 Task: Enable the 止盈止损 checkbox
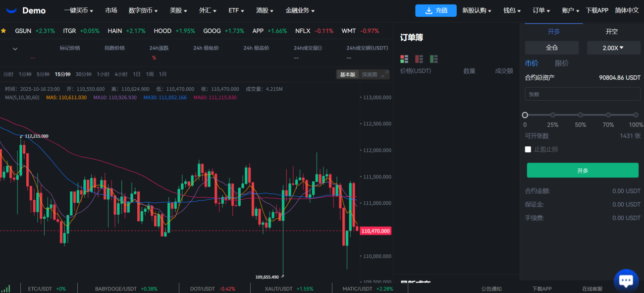point(528,149)
